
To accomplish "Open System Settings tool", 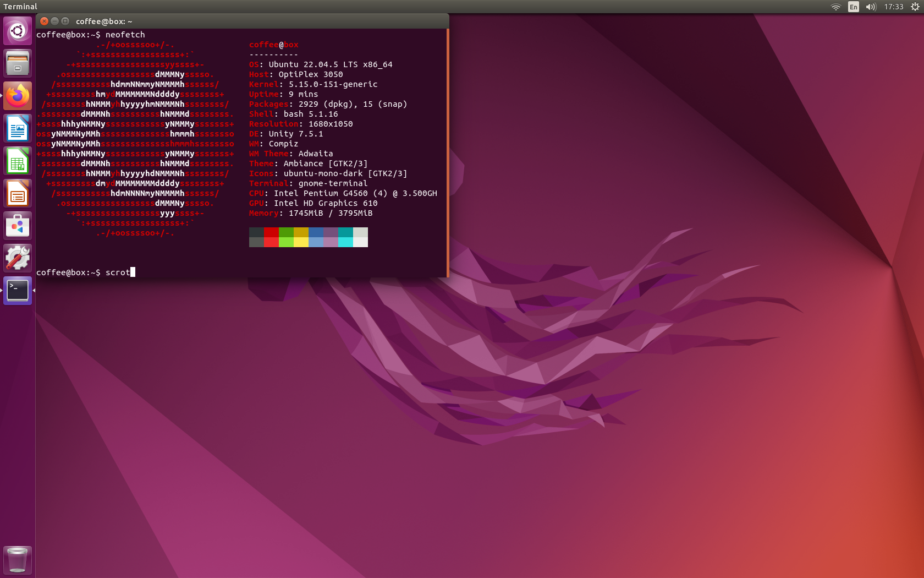I will pyautogui.click(x=18, y=258).
